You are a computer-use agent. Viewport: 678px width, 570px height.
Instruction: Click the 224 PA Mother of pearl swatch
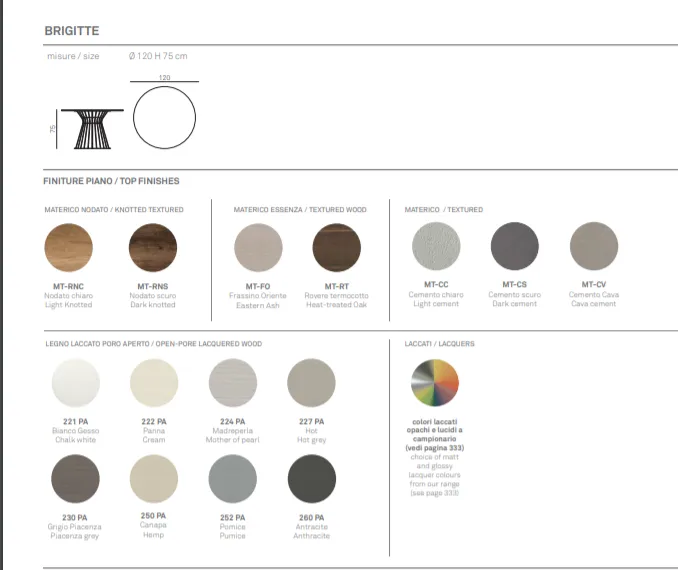(233, 383)
